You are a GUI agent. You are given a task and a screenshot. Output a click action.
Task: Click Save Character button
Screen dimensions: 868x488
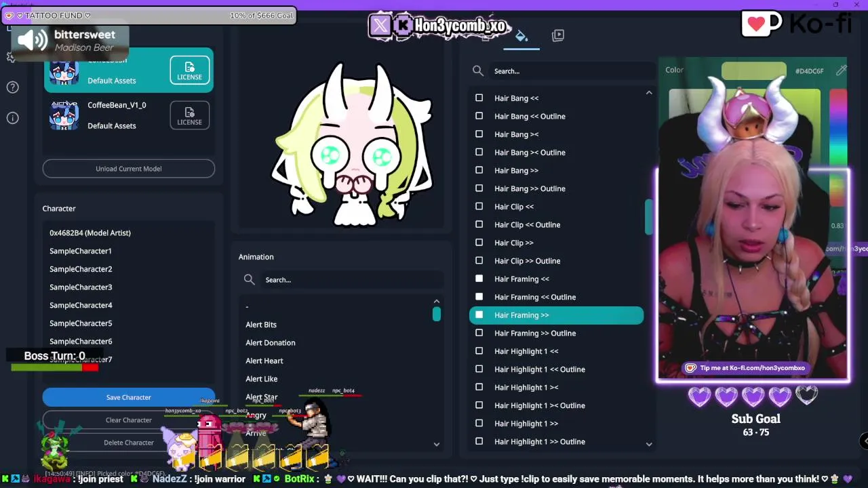click(129, 397)
